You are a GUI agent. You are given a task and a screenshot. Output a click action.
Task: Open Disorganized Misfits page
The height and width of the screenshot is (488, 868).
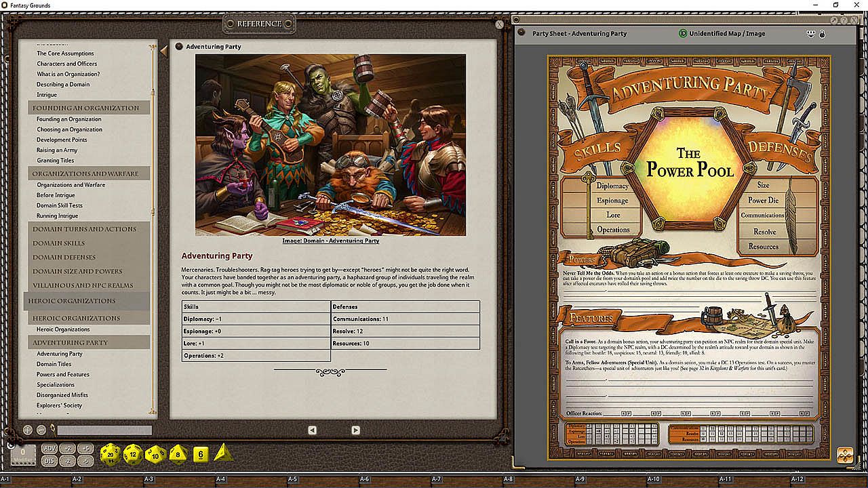(62, 395)
